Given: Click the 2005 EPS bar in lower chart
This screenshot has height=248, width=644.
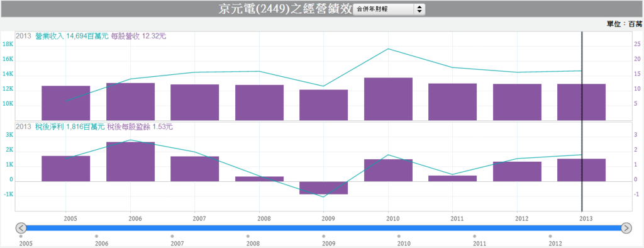Looking at the screenshot, I should coord(65,169).
